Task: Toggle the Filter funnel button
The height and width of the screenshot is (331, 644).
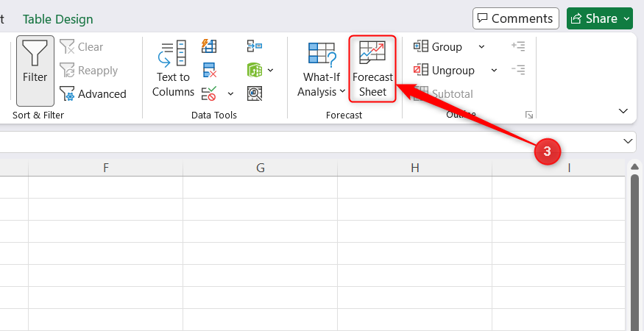Action: [35, 71]
